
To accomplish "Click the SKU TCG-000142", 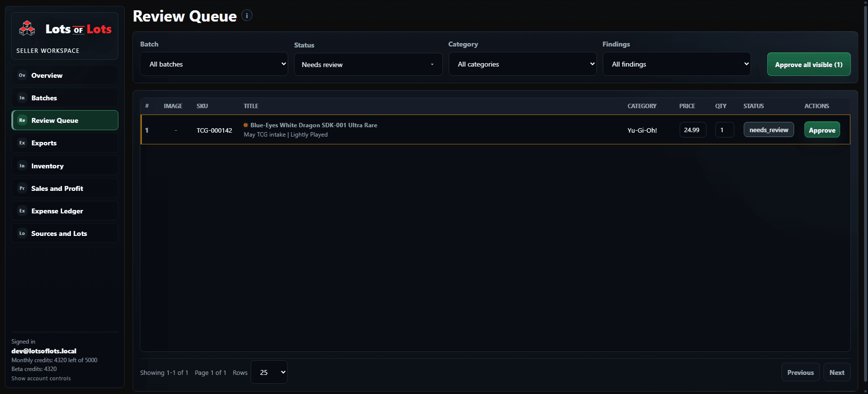I will (214, 130).
